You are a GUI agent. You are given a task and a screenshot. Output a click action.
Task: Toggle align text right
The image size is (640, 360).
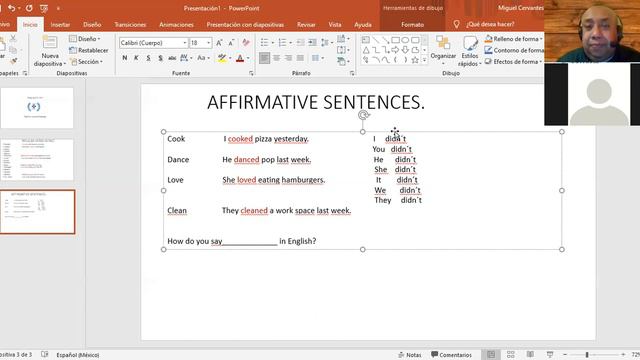point(288,58)
